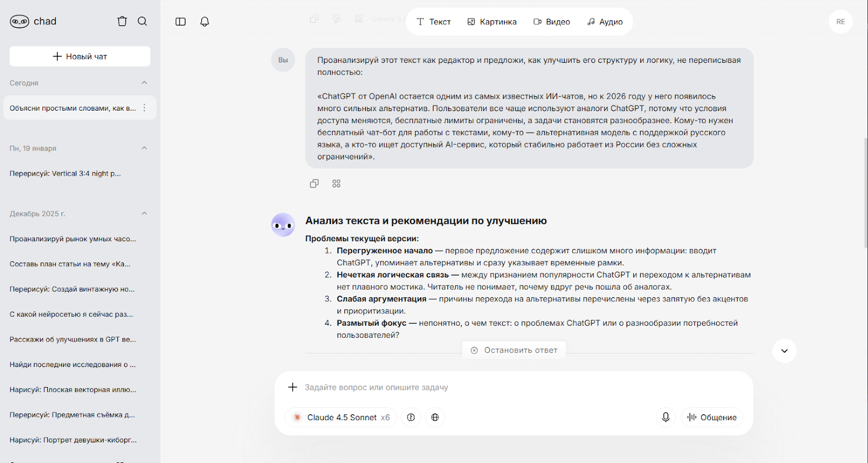868x463 pixels.
Task: Open the three-dot menu on today's chat
Action: (144, 108)
